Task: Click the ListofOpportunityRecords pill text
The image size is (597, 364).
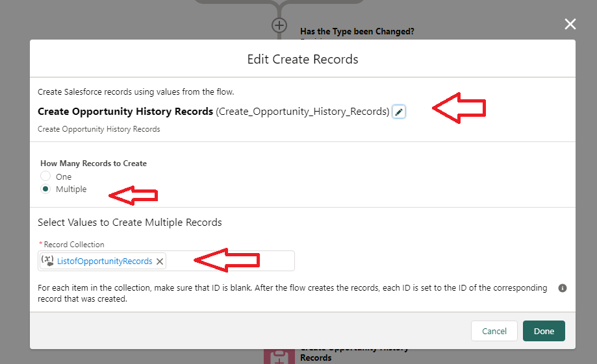Action: 105,261
